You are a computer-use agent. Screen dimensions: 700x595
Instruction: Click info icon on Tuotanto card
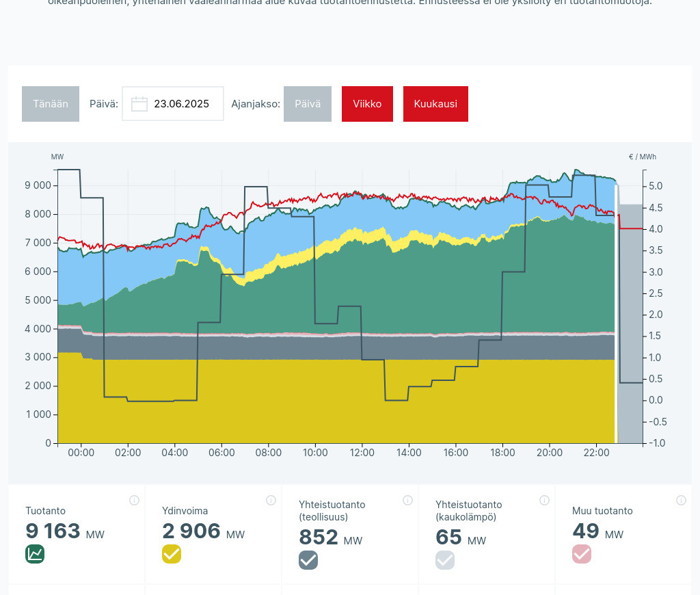coord(134,500)
